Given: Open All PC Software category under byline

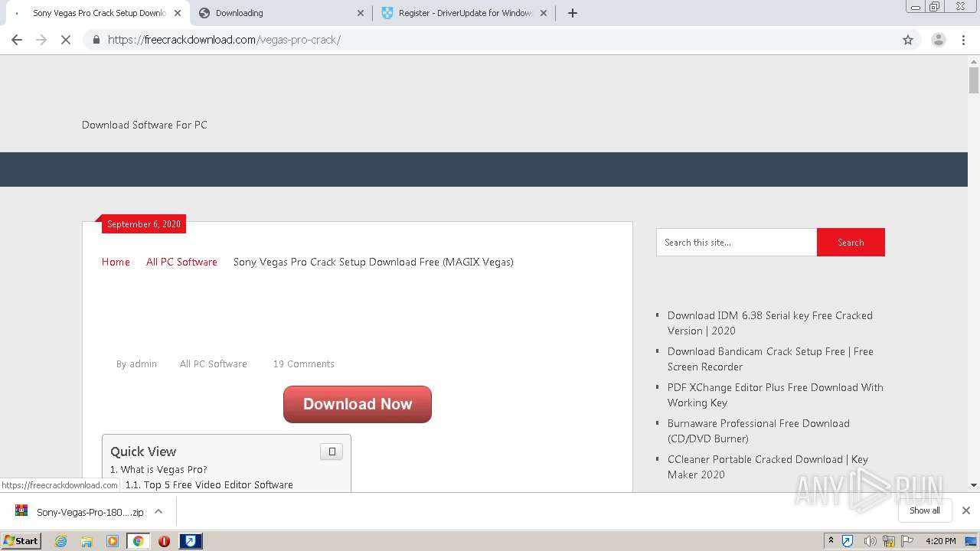Looking at the screenshot, I should click(x=214, y=364).
